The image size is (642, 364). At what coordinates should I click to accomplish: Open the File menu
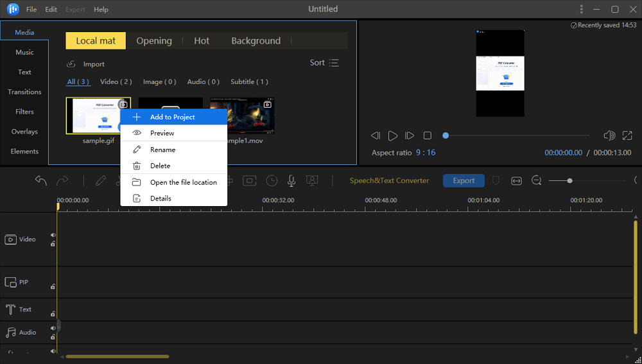tap(31, 10)
